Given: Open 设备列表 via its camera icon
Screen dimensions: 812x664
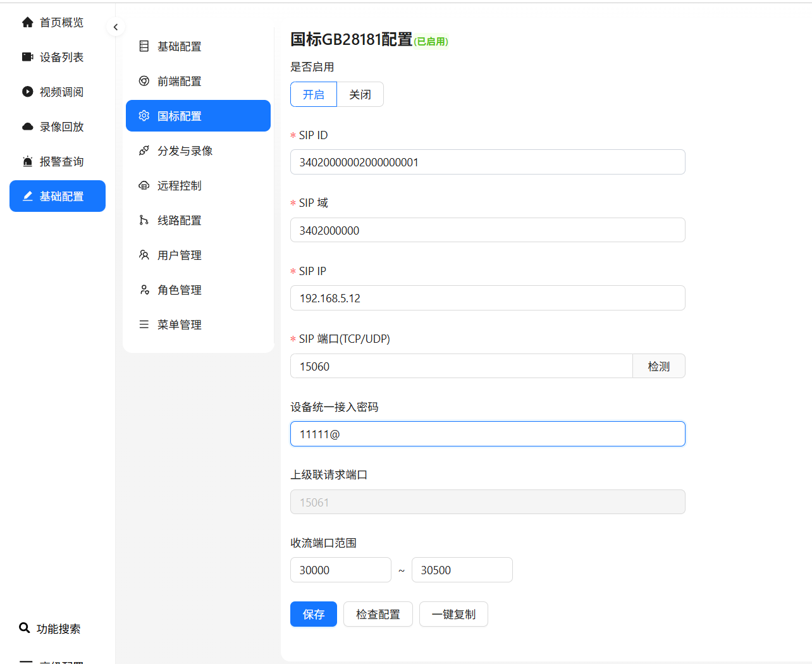Looking at the screenshot, I should (28, 57).
